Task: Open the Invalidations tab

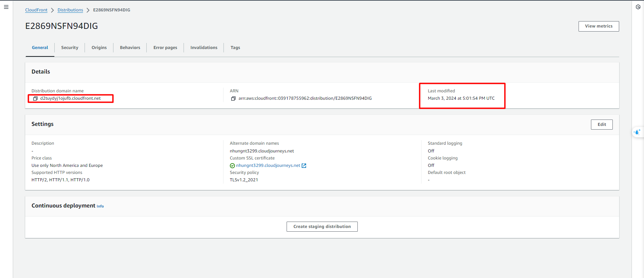Action: (204, 48)
